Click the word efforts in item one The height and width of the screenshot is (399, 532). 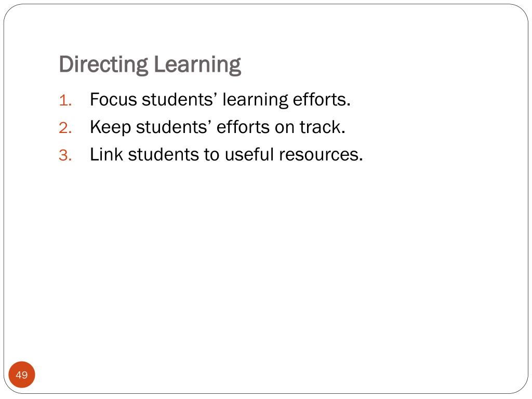(322, 100)
